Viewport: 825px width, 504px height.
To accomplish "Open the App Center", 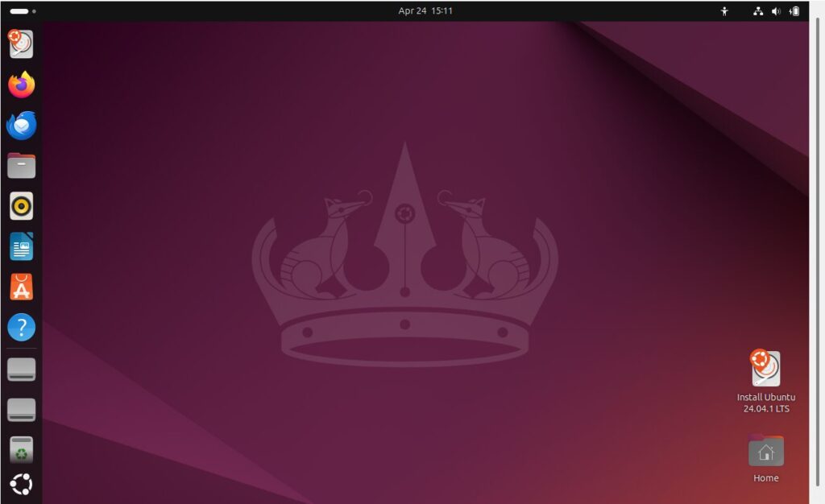I will pos(21,287).
